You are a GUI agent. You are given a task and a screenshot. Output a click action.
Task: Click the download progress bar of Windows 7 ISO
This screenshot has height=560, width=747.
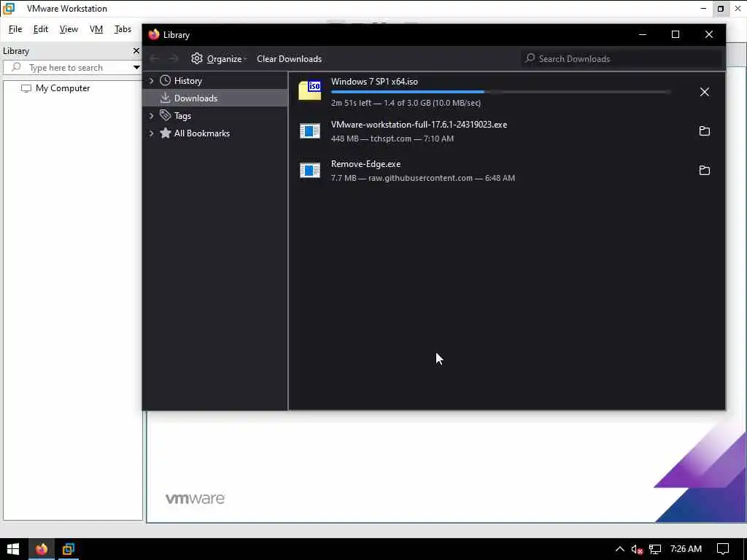coord(501,91)
